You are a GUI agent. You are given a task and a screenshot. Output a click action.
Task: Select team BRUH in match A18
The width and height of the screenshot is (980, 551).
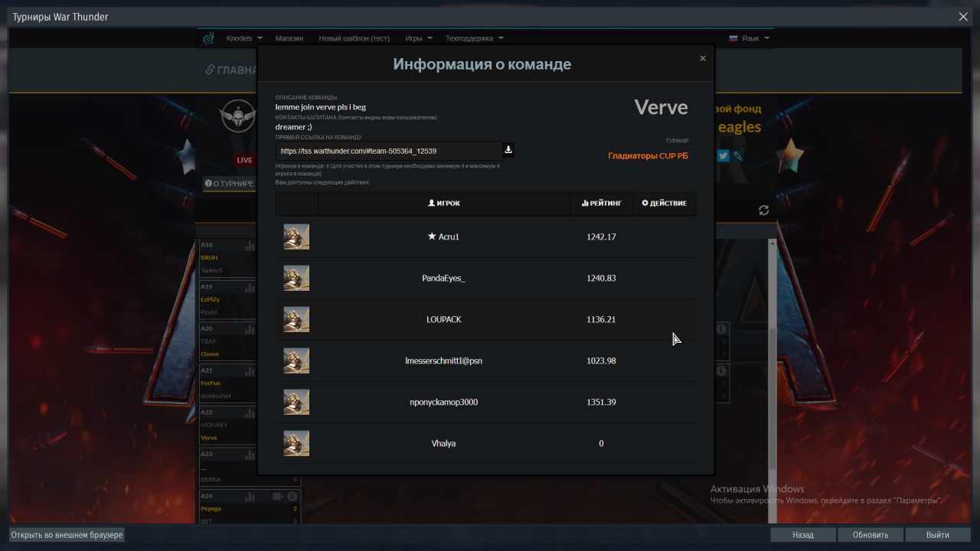(x=209, y=258)
